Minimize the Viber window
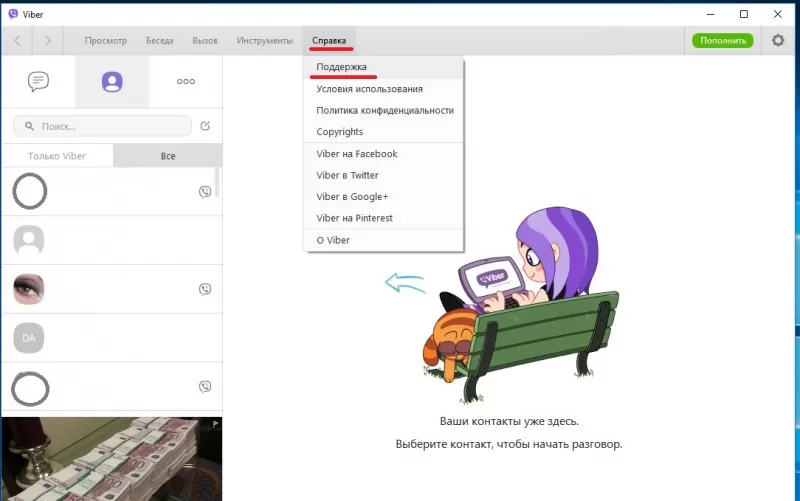The width and height of the screenshot is (800, 501). coord(710,14)
